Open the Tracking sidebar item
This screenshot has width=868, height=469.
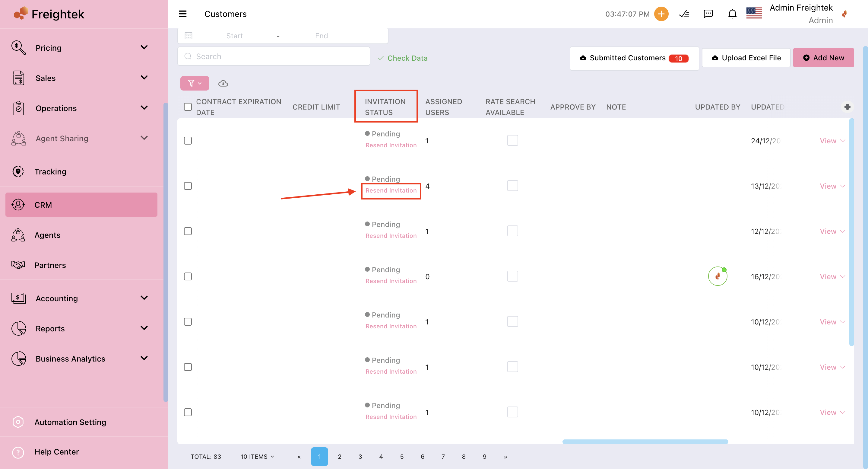click(51, 172)
